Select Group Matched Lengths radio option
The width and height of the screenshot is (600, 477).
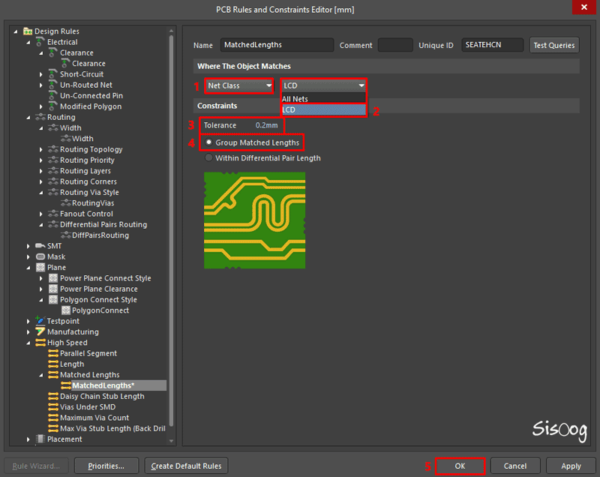pyautogui.click(x=209, y=143)
